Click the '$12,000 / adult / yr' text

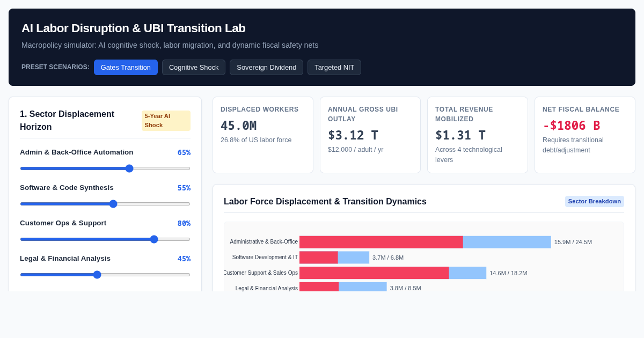tap(356, 150)
